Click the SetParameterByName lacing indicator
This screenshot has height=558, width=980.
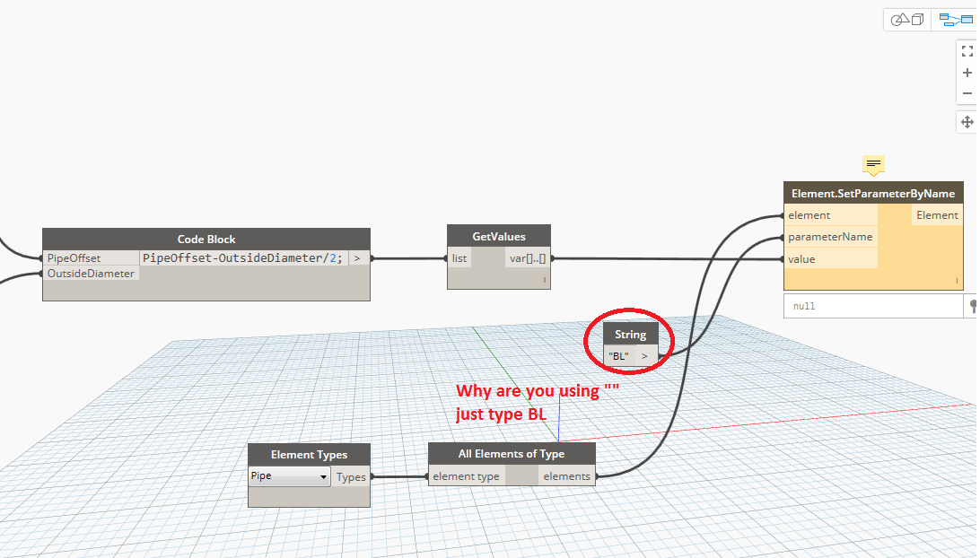click(957, 281)
